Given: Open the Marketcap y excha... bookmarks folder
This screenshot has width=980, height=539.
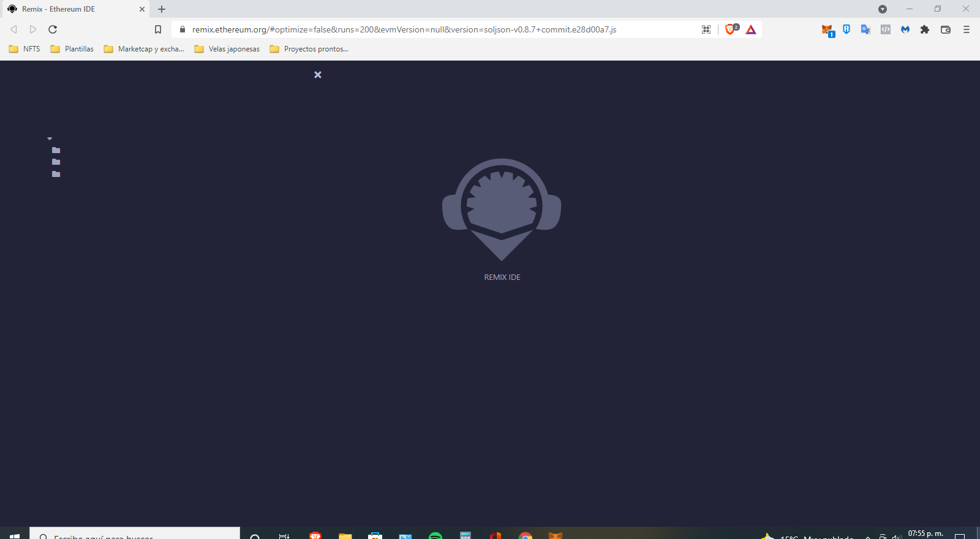Looking at the screenshot, I should click(x=144, y=49).
